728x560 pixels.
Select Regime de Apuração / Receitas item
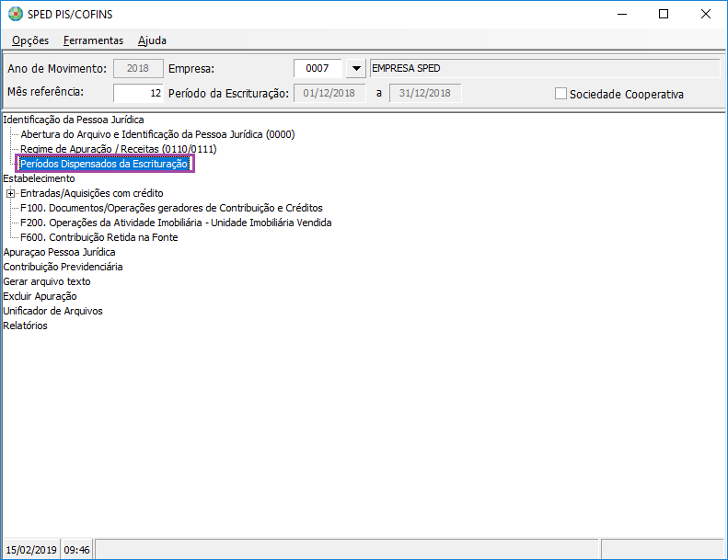coord(118,149)
